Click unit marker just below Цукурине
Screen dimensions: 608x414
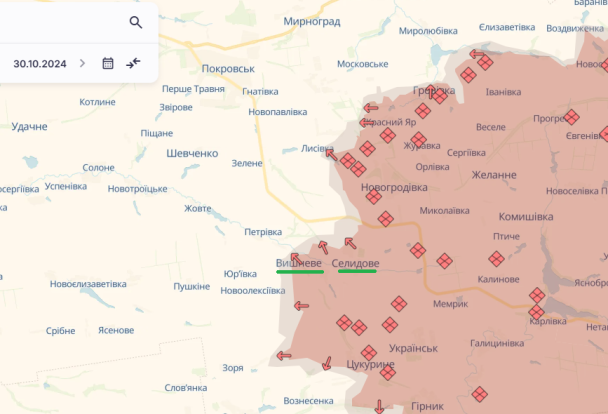pyautogui.click(x=388, y=373)
